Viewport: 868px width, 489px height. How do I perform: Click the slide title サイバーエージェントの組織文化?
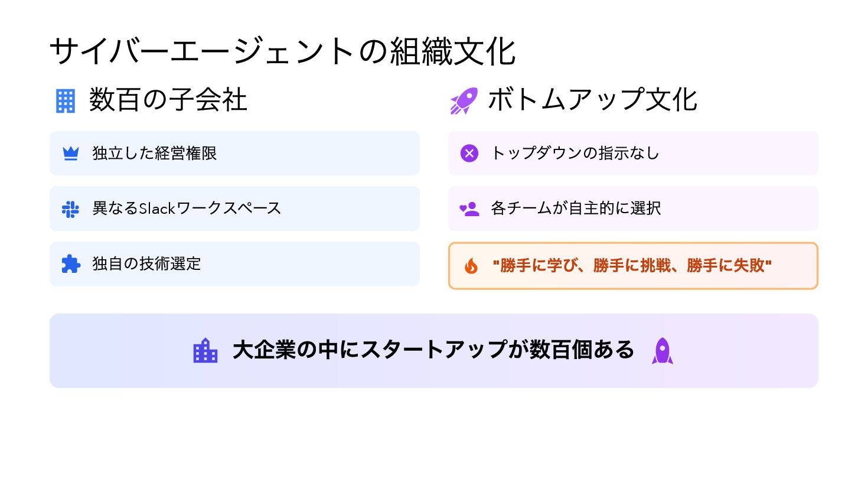[283, 51]
